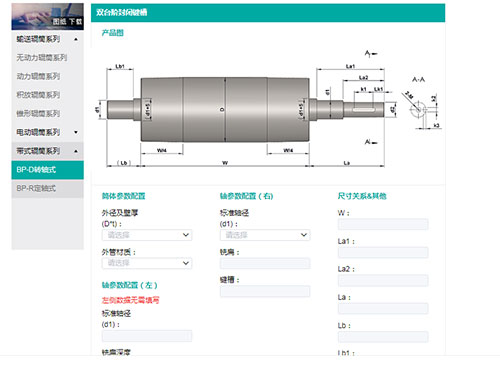This screenshot has width=500, height=375.
Task: Click the 带式辊筒系列 menu heading
Action: point(38,151)
